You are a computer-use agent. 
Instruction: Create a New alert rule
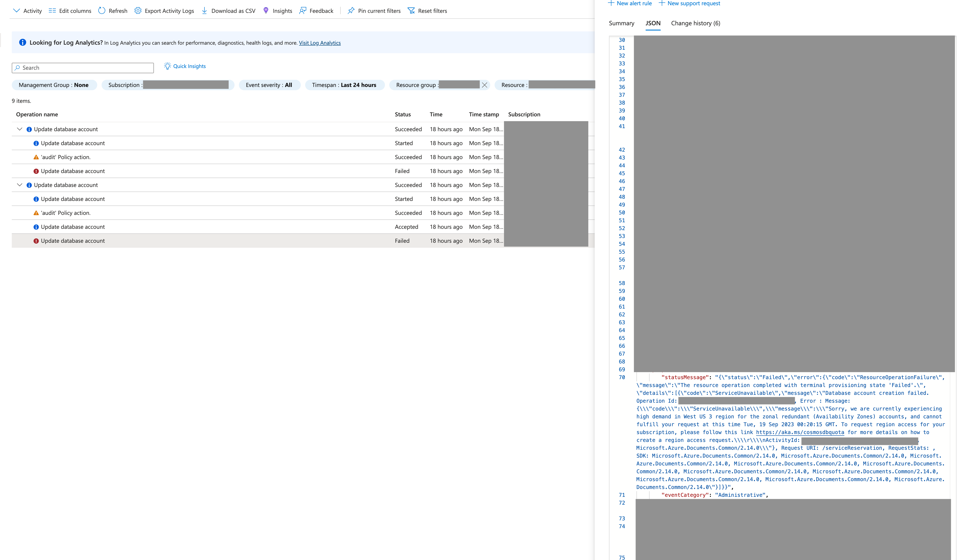pyautogui.click(x=630, y=3)
